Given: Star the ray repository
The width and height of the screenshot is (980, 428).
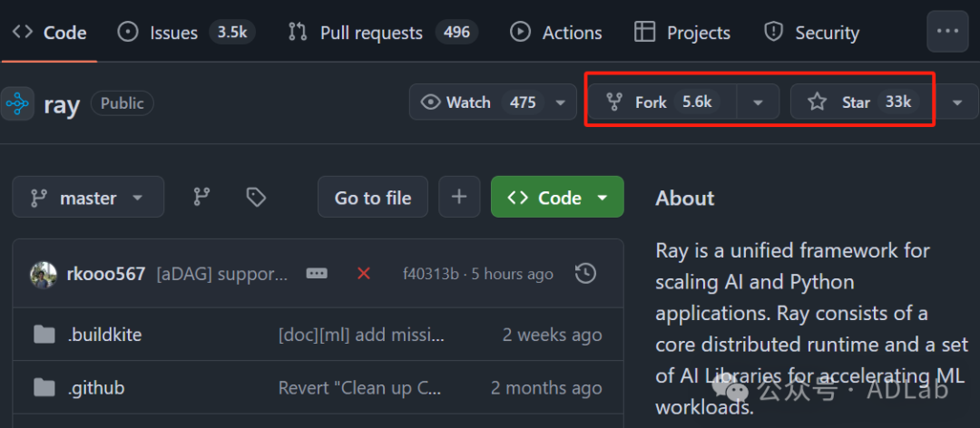Looking at the screenshot, I should click(864, 102).
